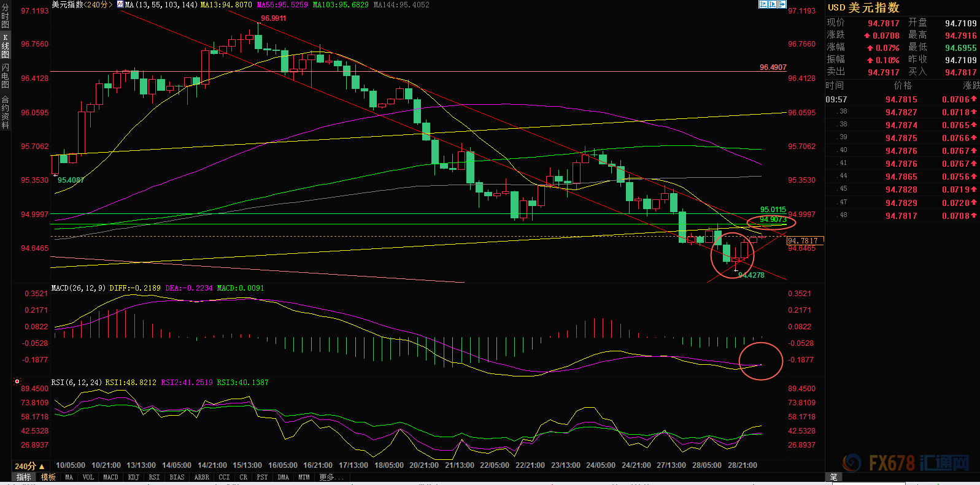Switch indicator to RSI
Image resolution: width=980 pixels, height=485 pixels.
tap(154, 477)
